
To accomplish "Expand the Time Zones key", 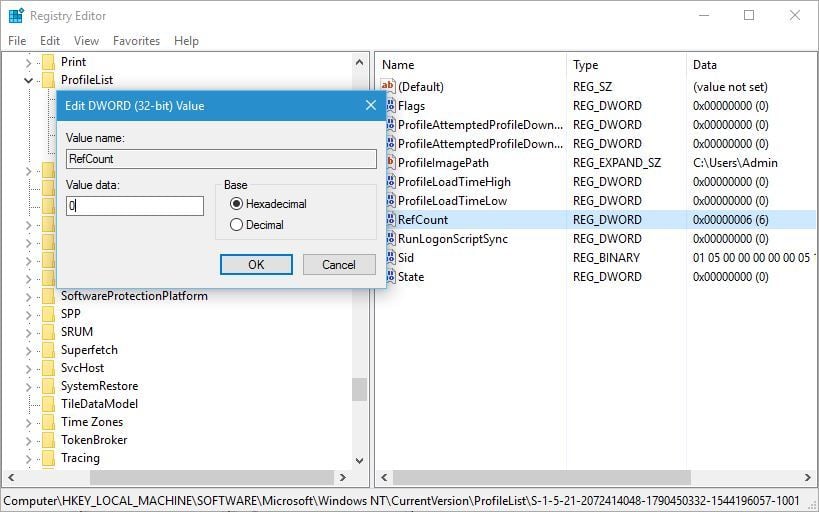I will (28, 423).
